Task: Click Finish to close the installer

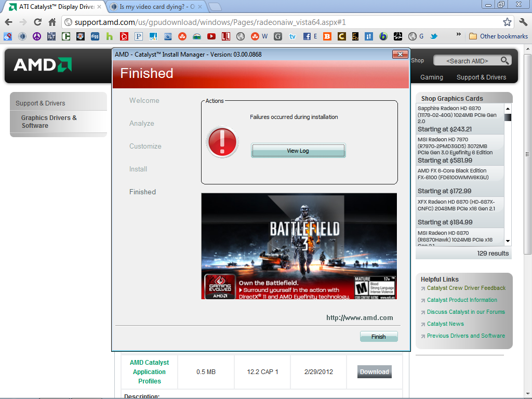Action: [x=378, y=337]
